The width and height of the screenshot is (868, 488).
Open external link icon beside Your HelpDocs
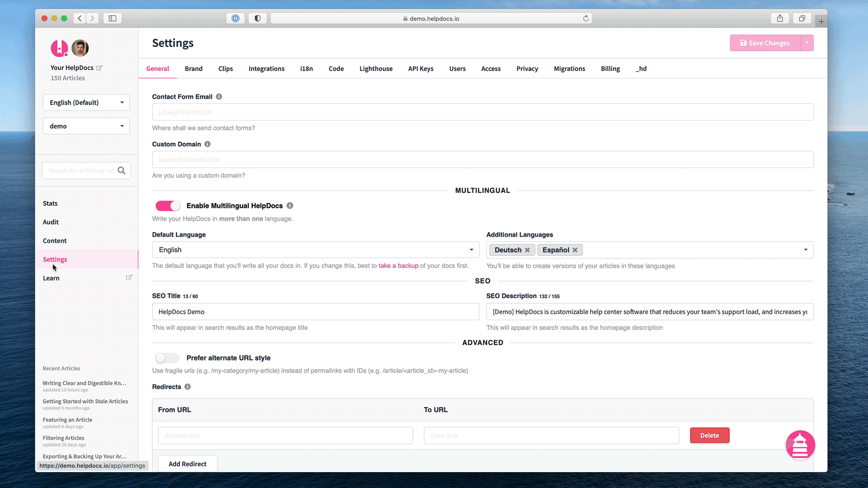tap(99, 68)
